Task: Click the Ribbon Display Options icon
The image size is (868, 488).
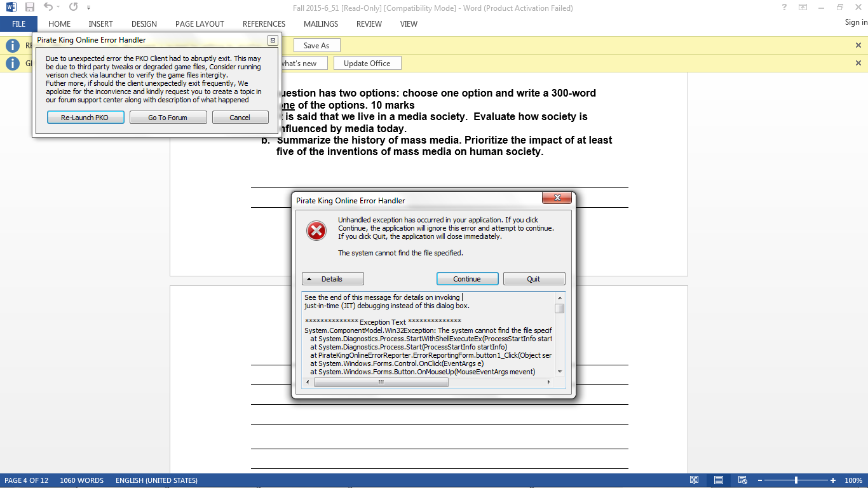Action: [x=803, y=8]
